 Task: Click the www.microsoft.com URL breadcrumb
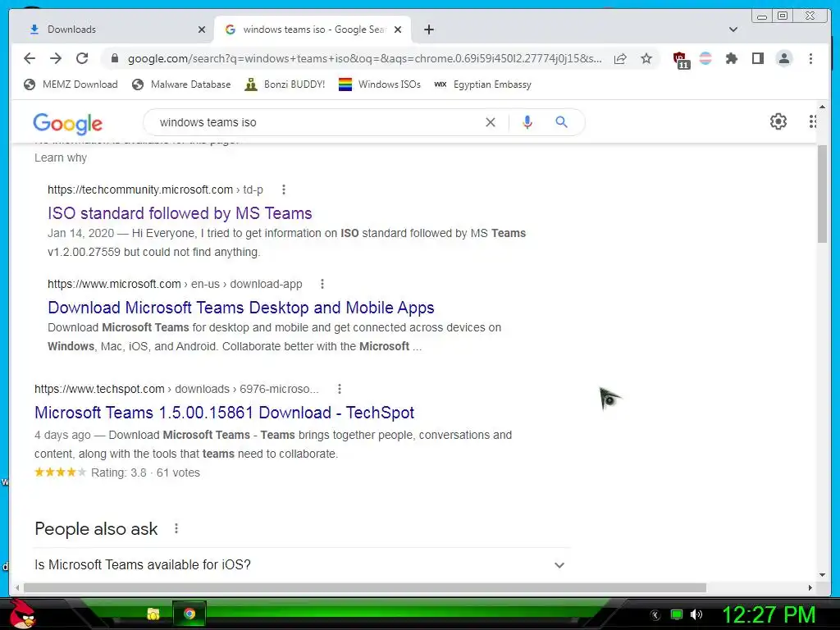click(175, 284)
